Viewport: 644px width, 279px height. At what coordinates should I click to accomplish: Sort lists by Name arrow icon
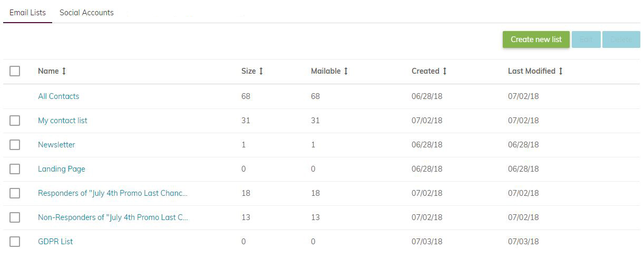point(64,71)
